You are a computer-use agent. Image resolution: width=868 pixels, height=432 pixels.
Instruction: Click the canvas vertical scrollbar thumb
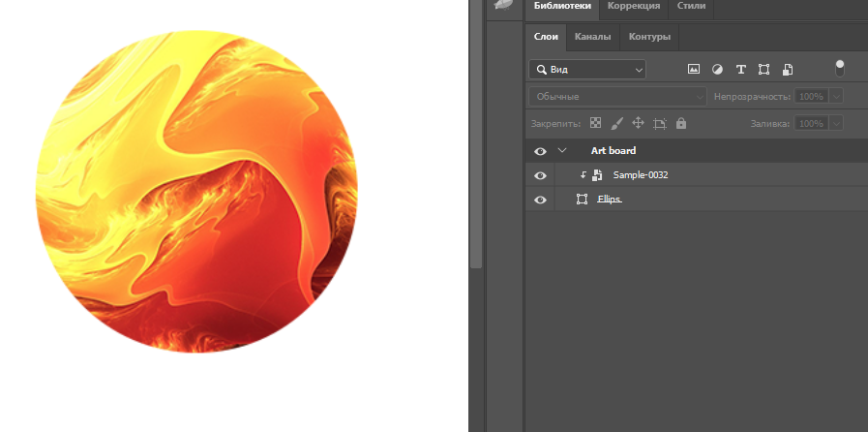pos(475,134)
